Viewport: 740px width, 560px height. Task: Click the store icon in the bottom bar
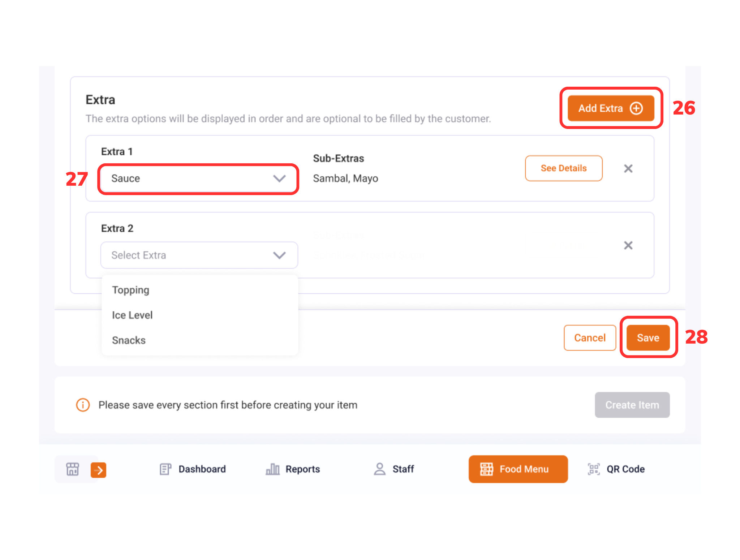72,469
